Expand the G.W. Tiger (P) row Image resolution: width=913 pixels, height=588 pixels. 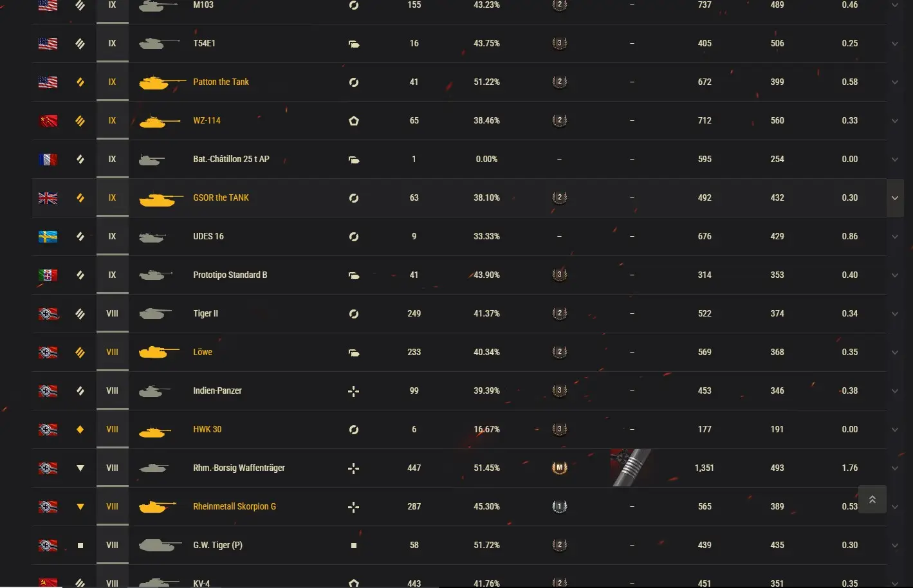(894, 545)
